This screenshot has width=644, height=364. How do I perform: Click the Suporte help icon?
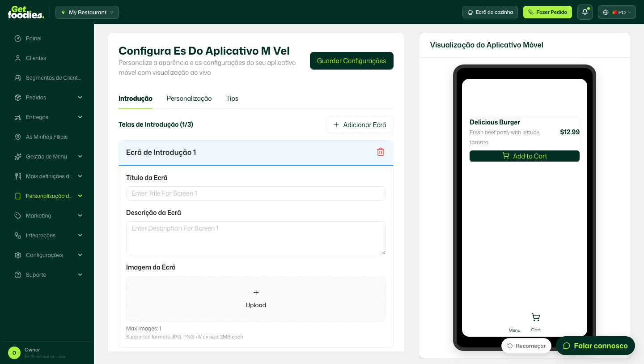[18, 275]
